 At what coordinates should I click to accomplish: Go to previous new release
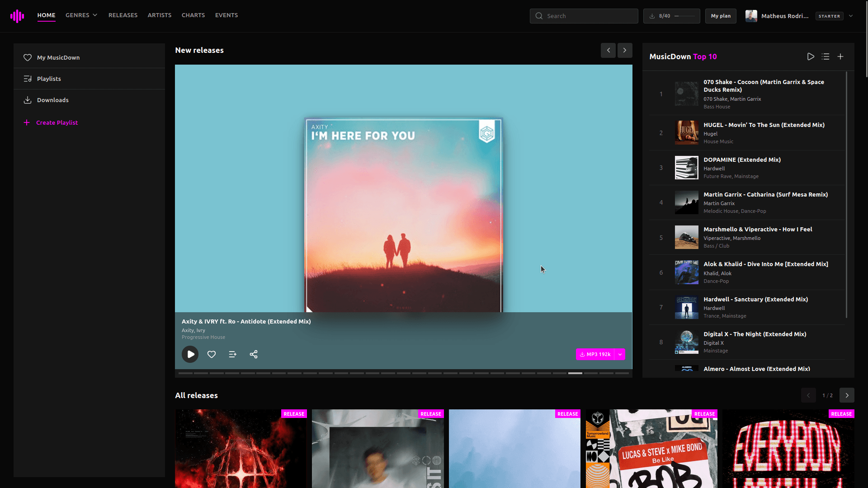pyautogui.click(x=609, y=50)
